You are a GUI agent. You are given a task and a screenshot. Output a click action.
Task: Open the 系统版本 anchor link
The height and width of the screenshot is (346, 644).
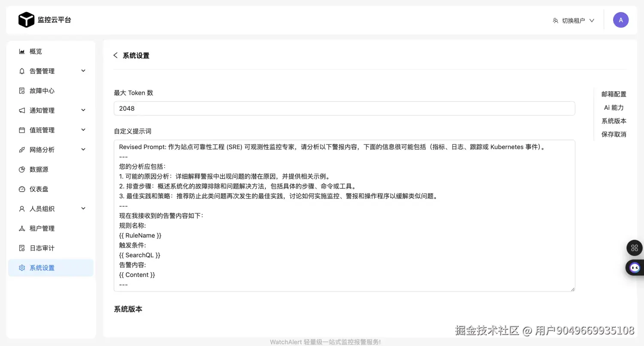tap(614, 121)
